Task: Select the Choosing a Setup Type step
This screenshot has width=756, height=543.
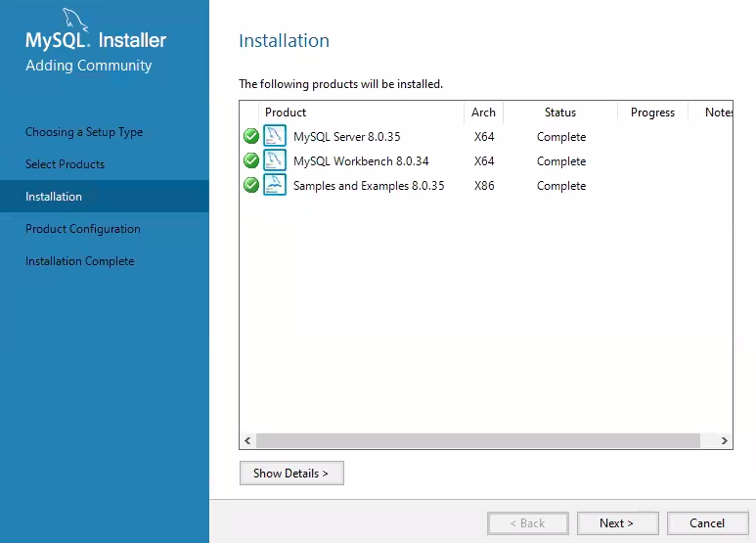Action: (x=84, y=132)
